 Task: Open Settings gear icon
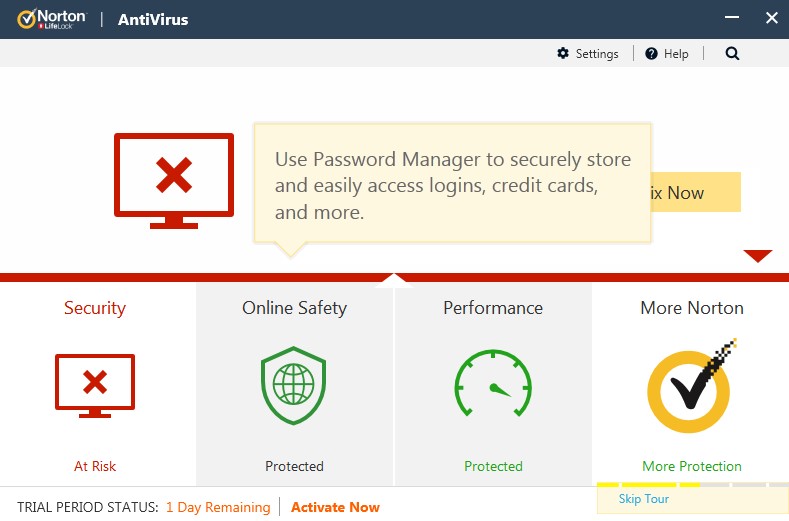(x=563, y=53)
